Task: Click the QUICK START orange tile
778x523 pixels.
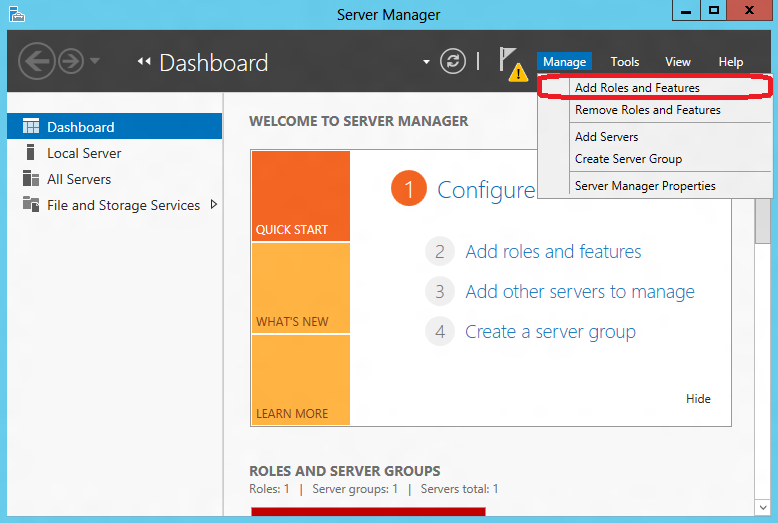Action: (x=300, y=196)
